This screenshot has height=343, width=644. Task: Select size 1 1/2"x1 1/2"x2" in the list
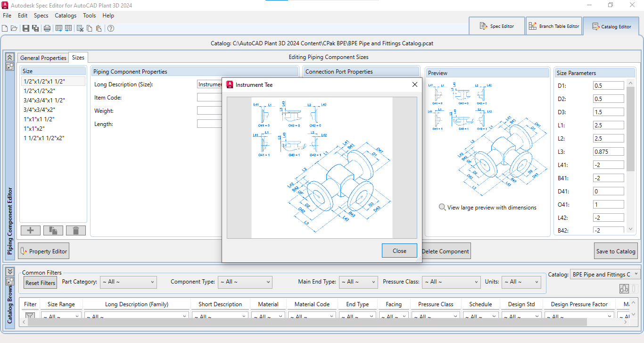(53, 138)
